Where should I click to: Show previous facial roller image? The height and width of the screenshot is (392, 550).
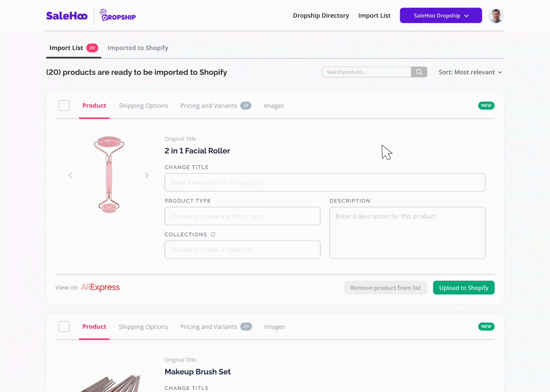click(x=70, y=175)
